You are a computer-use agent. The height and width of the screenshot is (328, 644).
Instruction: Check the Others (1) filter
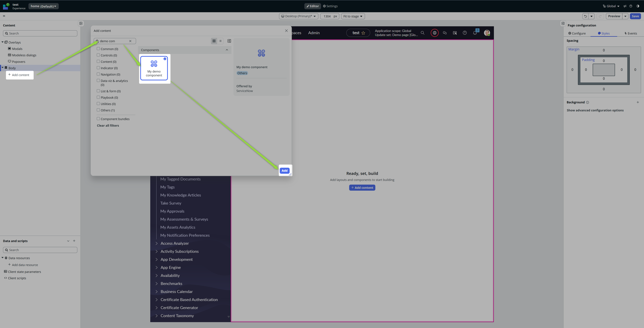point(98,110)
